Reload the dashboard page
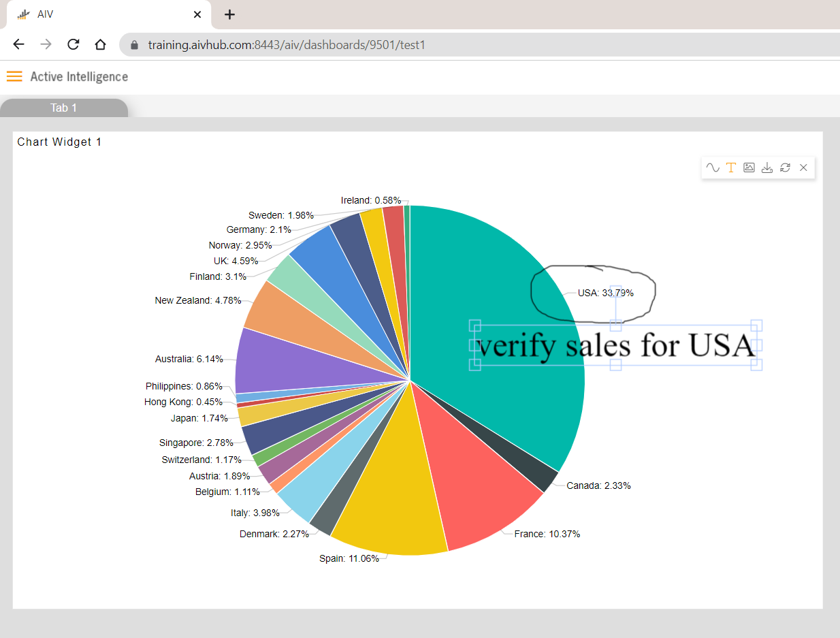Screen dimensions: 840x638 click(x=73, y=45)
